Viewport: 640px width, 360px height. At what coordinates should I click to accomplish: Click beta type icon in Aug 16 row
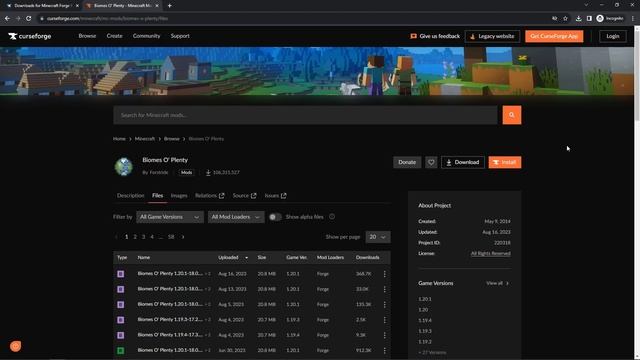(121, 274)
